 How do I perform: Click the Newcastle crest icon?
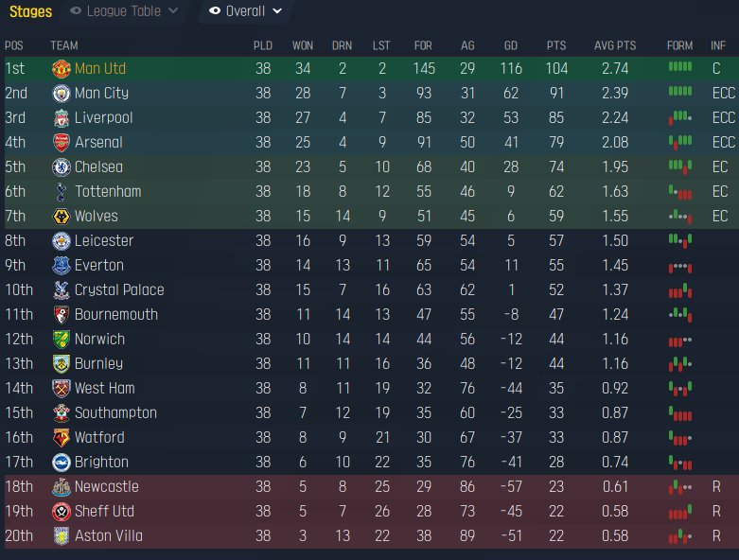tap(61, 487)
